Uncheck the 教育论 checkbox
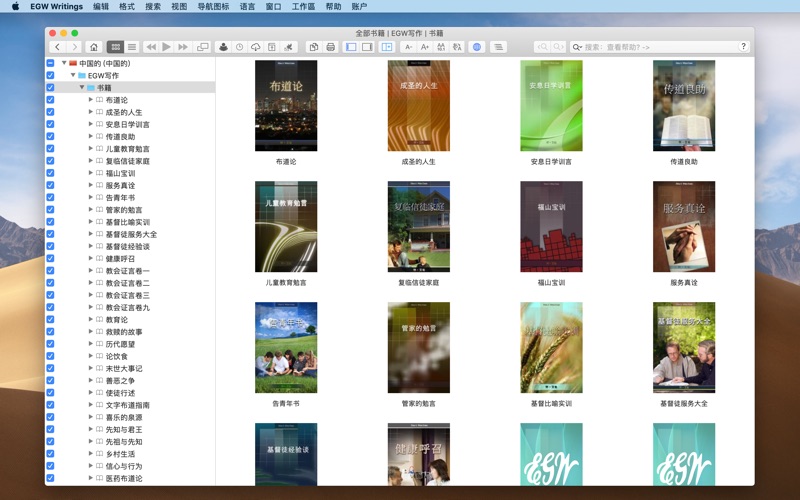The width and height of the screenshot is (800, 500). tap(50, 319)
